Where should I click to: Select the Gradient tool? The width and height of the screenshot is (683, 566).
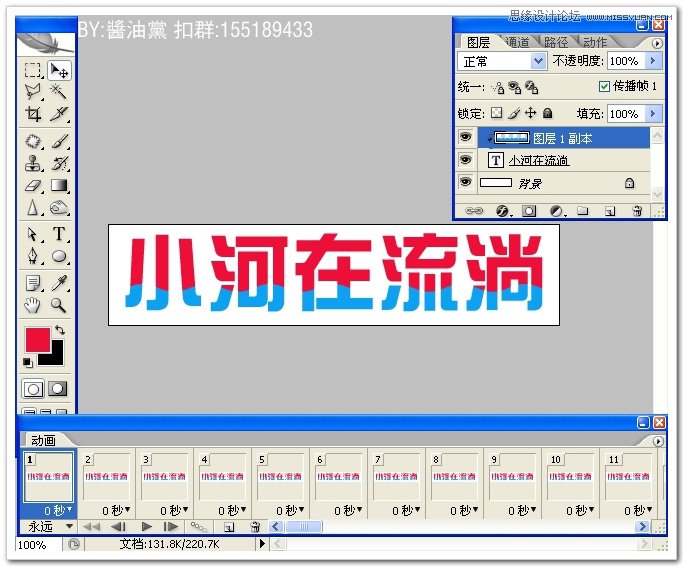[59, 186]
